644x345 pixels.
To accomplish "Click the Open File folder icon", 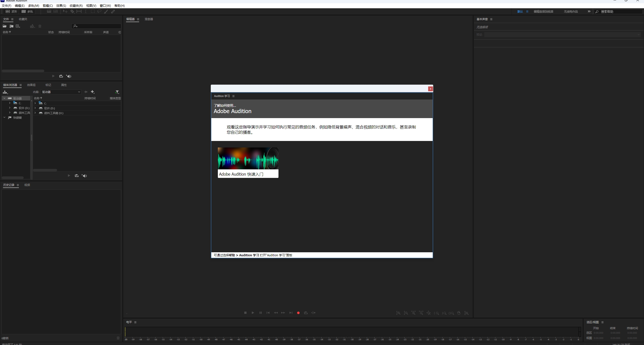I will point(5,26).
